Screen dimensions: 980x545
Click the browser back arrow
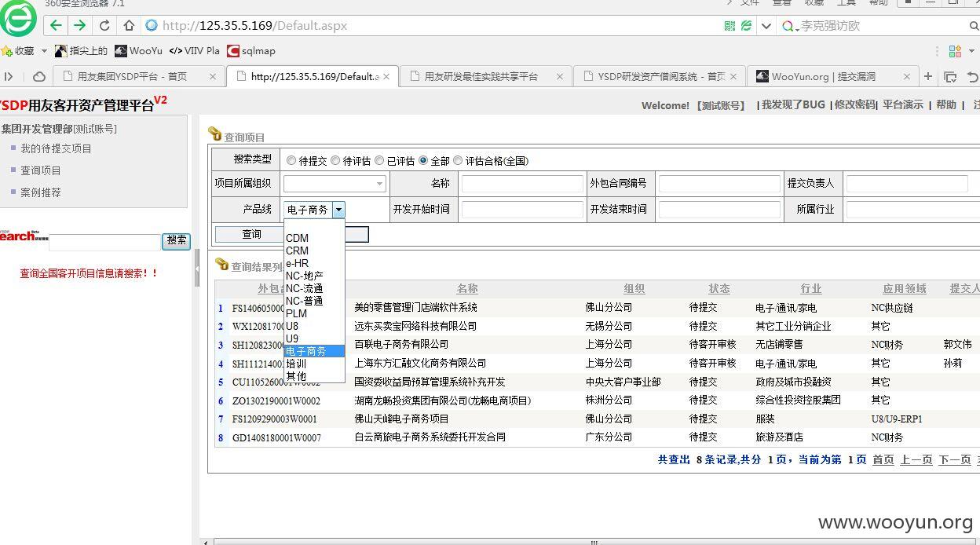coord(56,25)
